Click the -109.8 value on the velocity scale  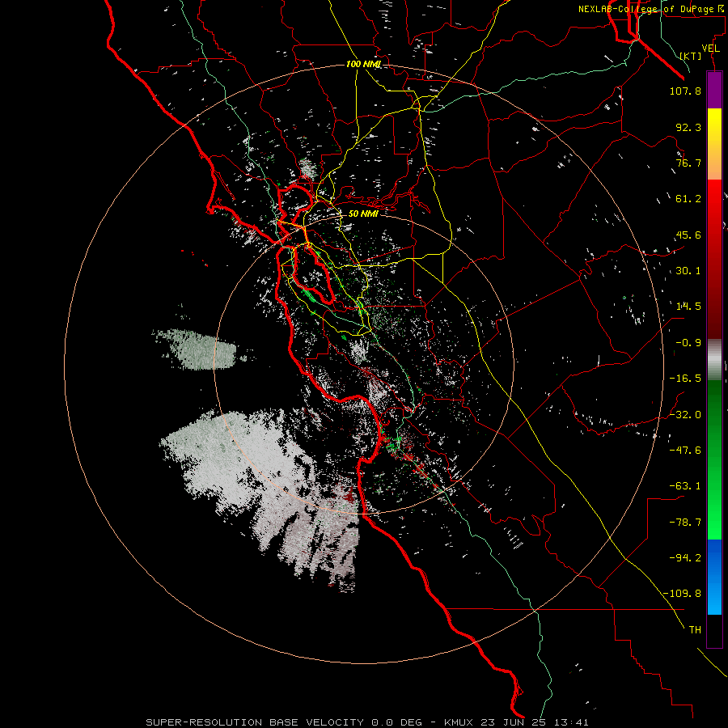[682, 594]
